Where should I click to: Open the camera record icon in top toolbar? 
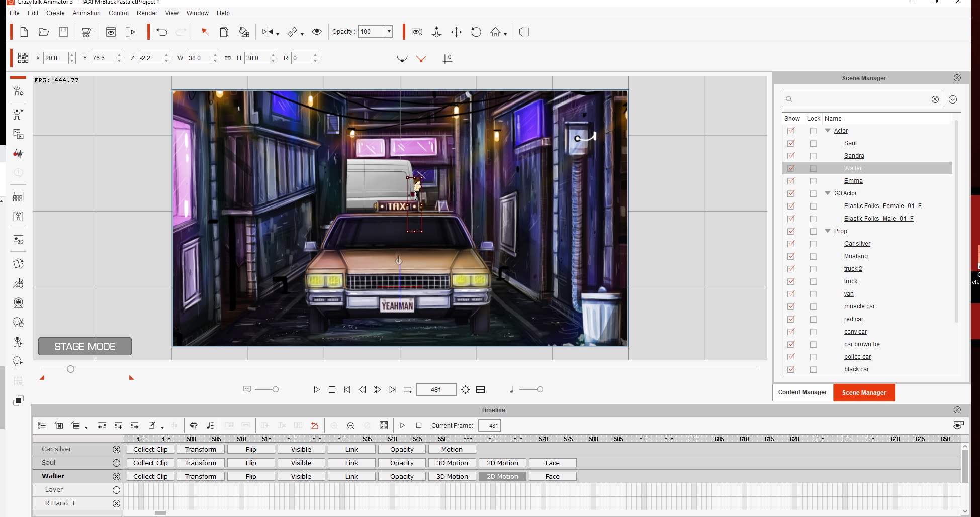[417, 32]
